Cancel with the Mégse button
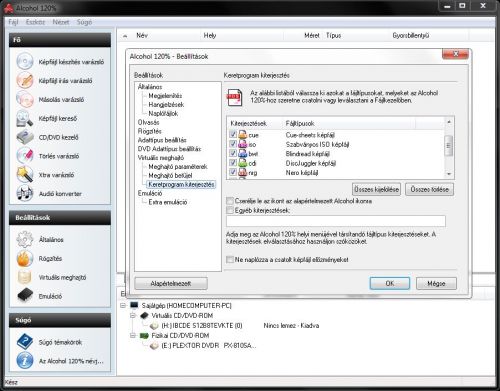Screen dimensions: 500x391 436,283
